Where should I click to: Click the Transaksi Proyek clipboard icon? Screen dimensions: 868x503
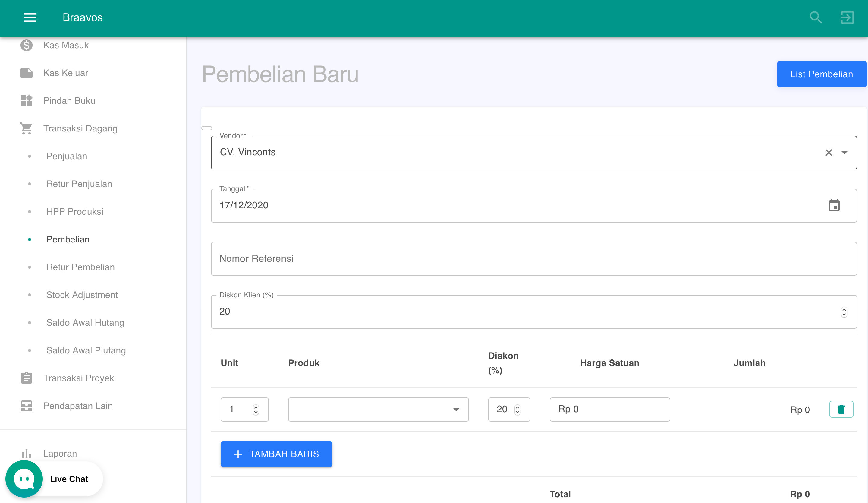pos(26,378)
